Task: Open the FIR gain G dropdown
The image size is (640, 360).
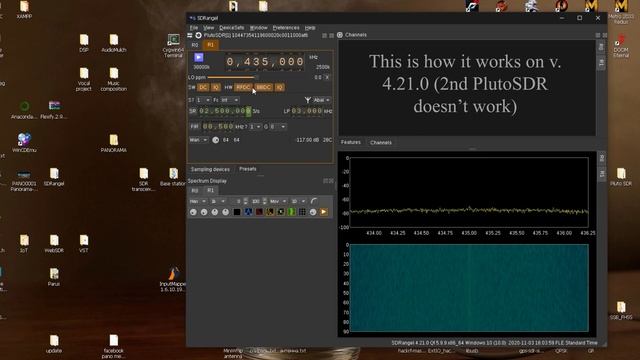Action: [x=278, y=127]
